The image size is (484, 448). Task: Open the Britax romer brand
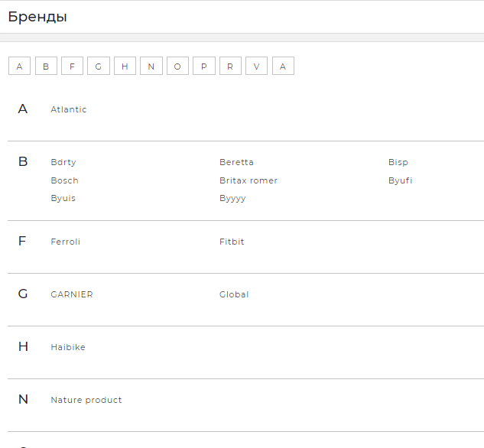(x=248, y=180)
